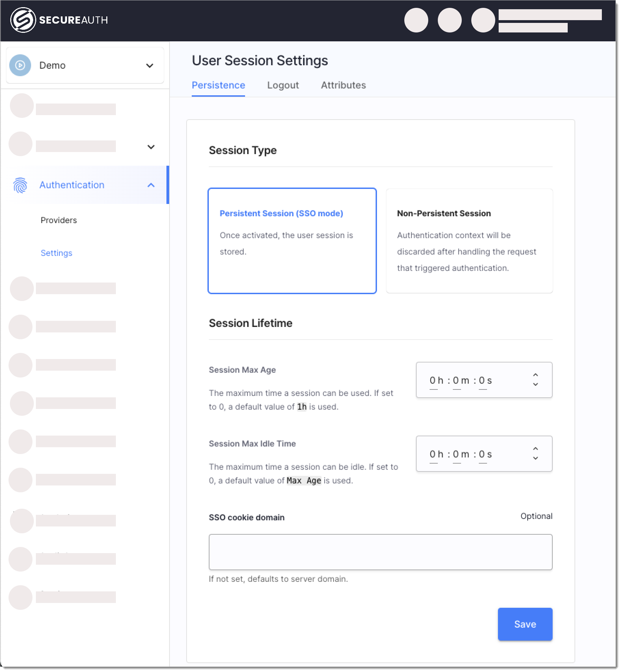Click Session Max Age minutes value
The image size is (621, 672).
click(456, 381)
